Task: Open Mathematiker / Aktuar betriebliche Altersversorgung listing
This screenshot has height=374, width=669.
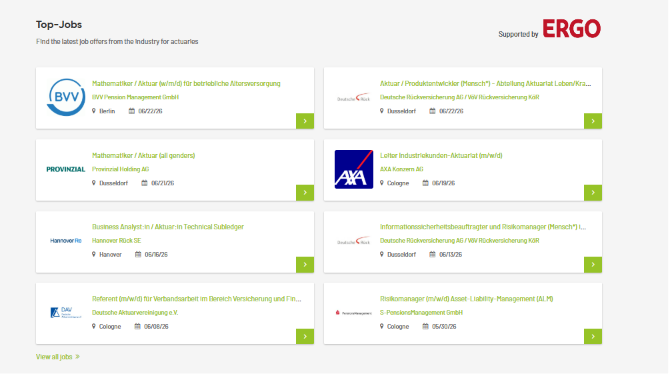Action: point(186,84)
